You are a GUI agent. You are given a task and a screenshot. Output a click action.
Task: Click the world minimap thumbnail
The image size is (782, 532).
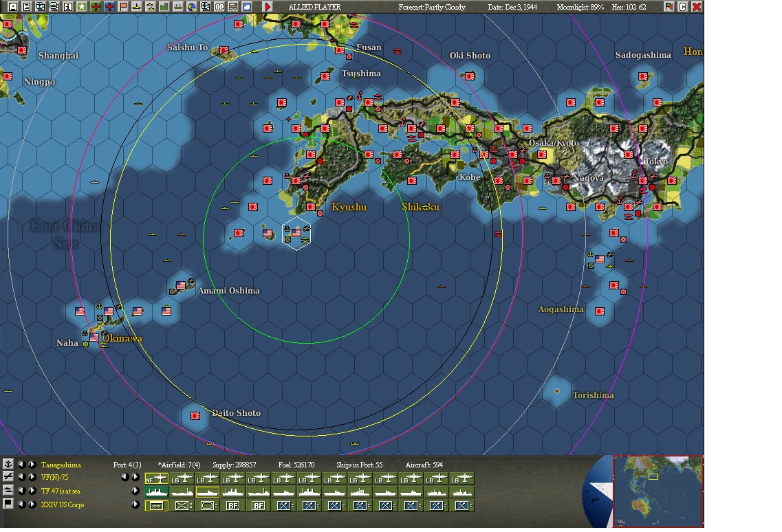click(658, 491)
